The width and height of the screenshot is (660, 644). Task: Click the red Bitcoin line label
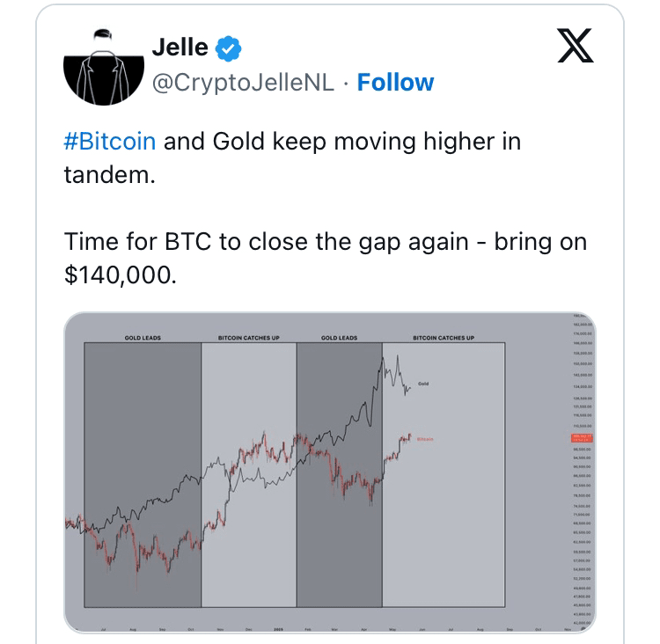click(x=425, y=437)
